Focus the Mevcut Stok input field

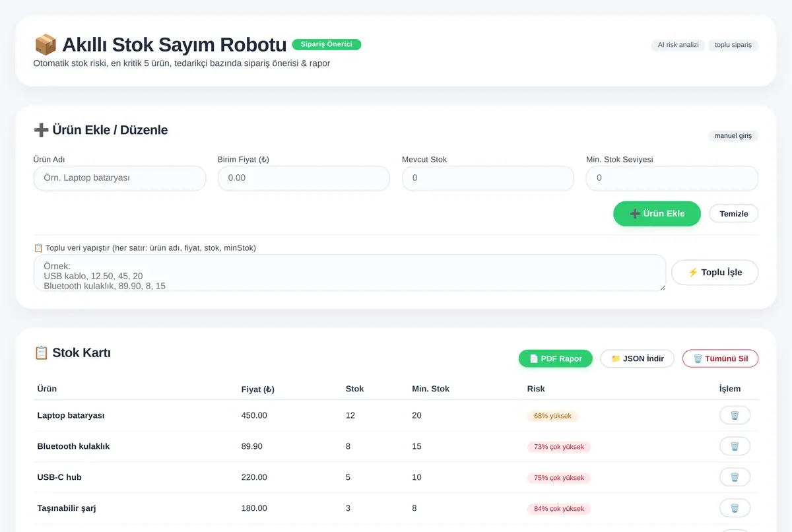pos(488,178)
